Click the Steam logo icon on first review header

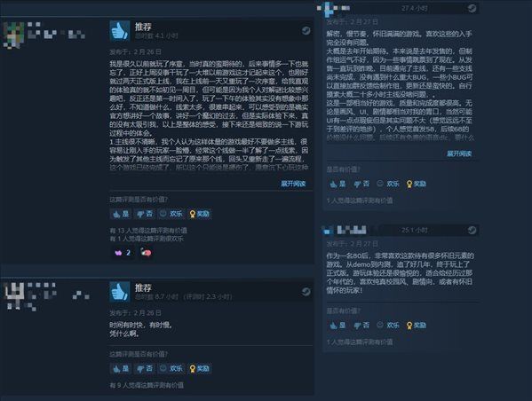point(306,31)
